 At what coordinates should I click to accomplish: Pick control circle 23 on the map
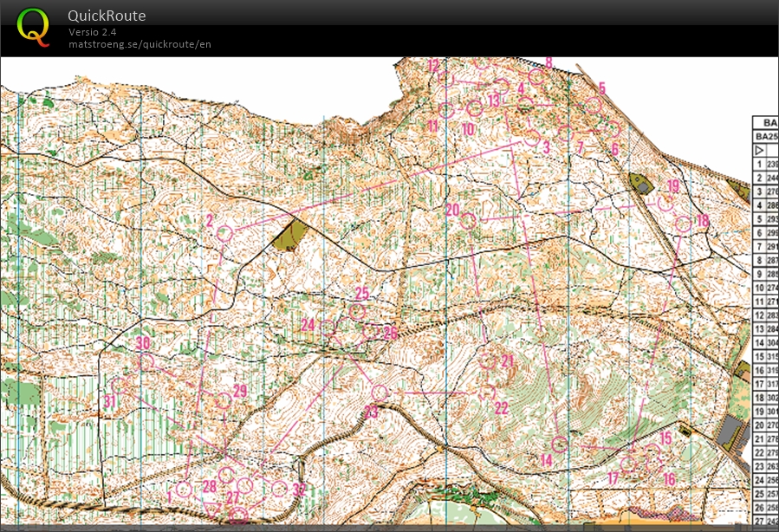click(x=379, y=393)
